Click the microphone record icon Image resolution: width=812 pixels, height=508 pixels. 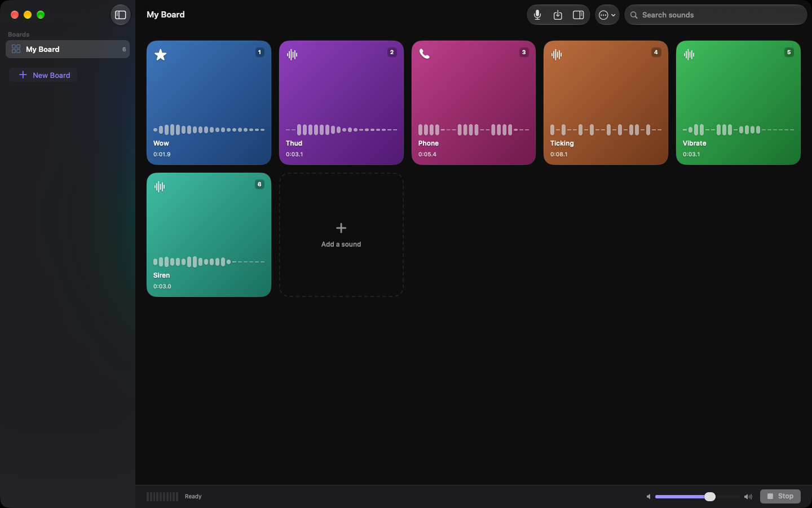tap(537, 15)
